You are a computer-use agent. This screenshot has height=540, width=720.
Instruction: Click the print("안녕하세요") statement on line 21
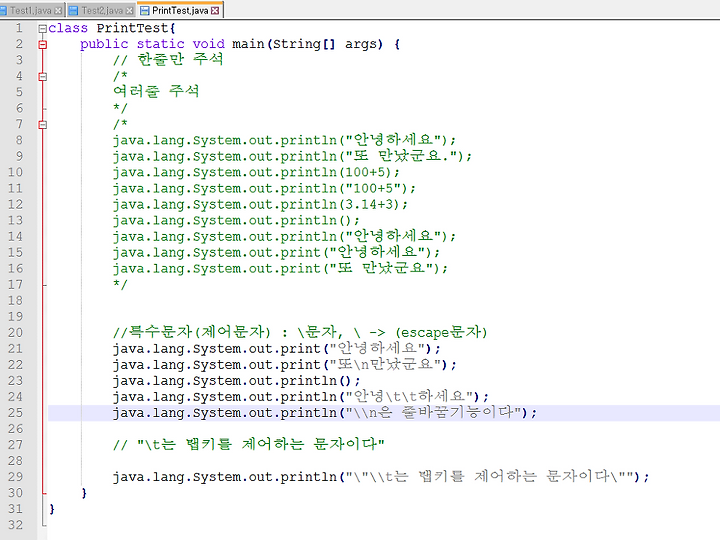pos(277,349)
